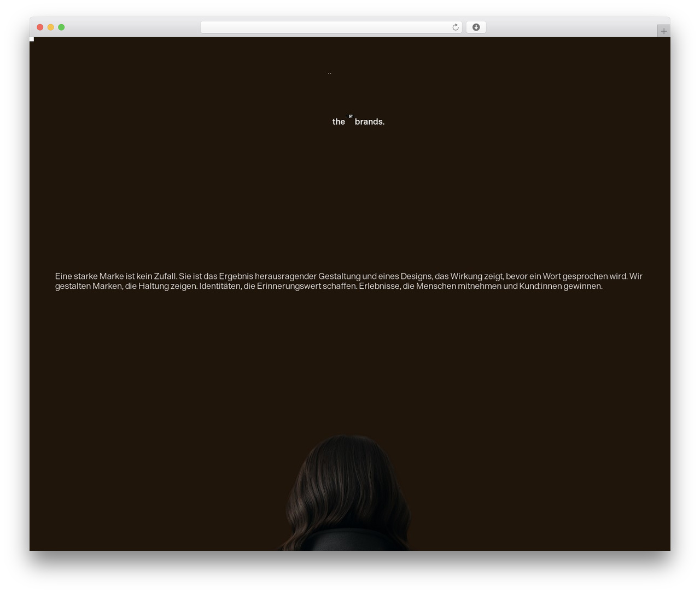The image size is (700, 593).
Task: Close the browser window with red button
Action: coord(40,27)
